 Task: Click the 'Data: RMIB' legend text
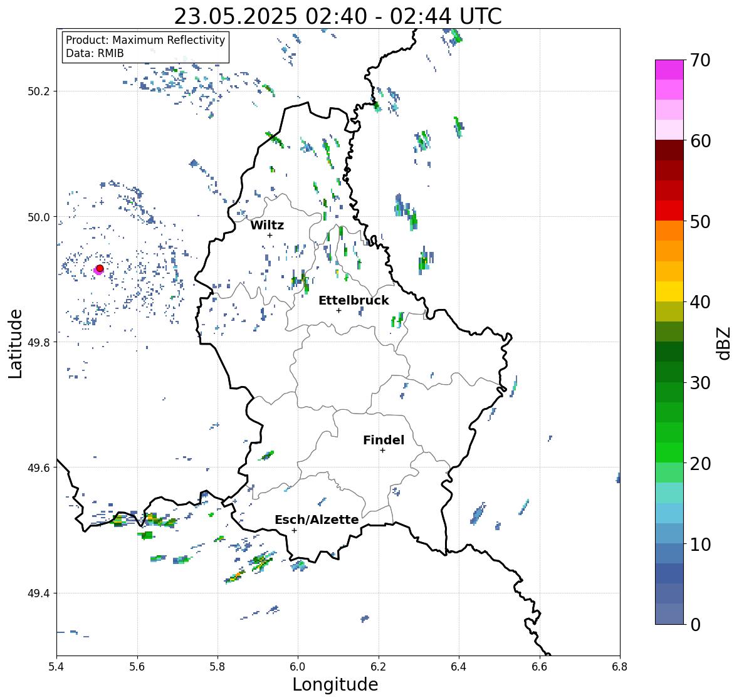95,53
